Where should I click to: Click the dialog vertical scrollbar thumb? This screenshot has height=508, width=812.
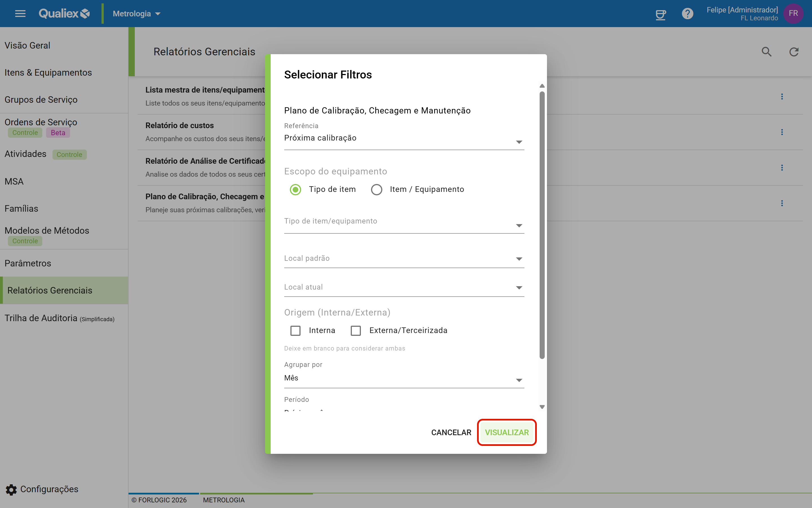(542, 225)
